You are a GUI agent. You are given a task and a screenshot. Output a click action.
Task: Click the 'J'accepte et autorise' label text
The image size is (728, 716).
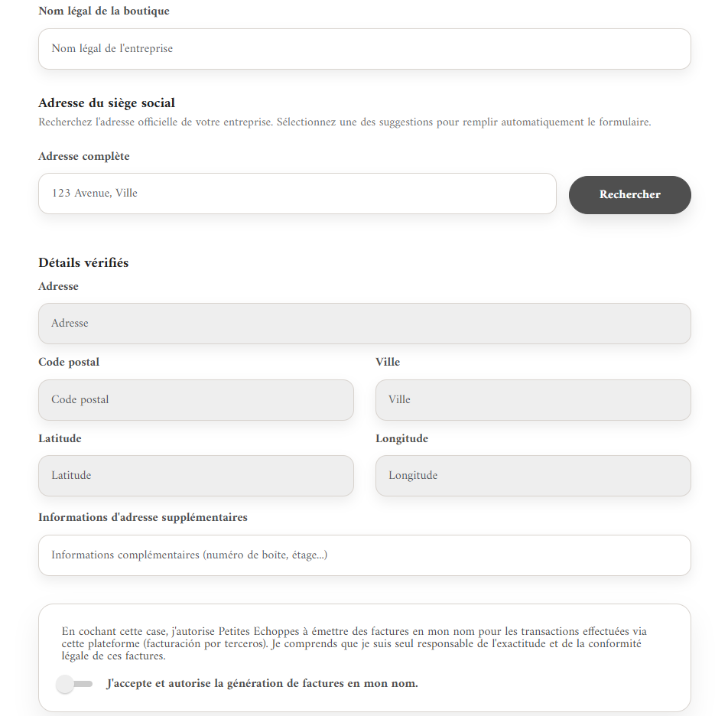(x=262, y=684)
